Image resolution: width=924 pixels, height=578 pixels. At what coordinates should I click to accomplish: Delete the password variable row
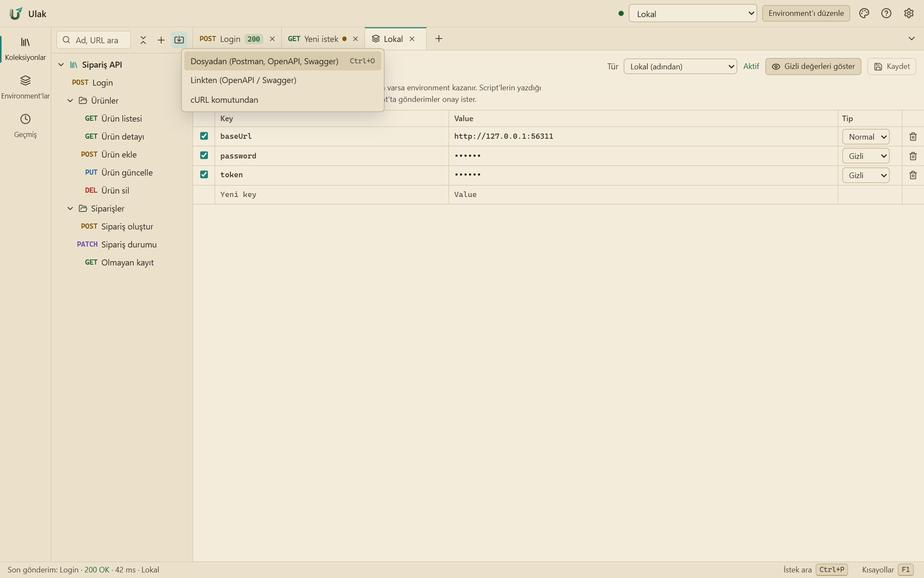(x=913, y=156)
